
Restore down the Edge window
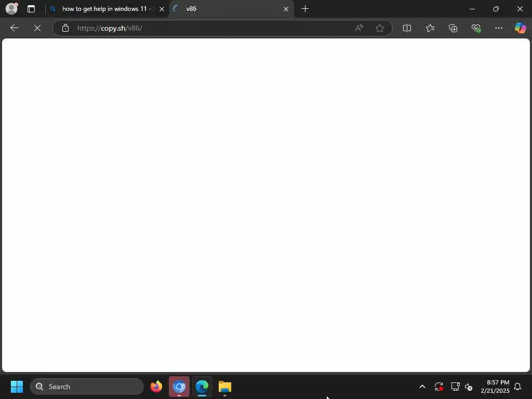click(x=496, y=9)
